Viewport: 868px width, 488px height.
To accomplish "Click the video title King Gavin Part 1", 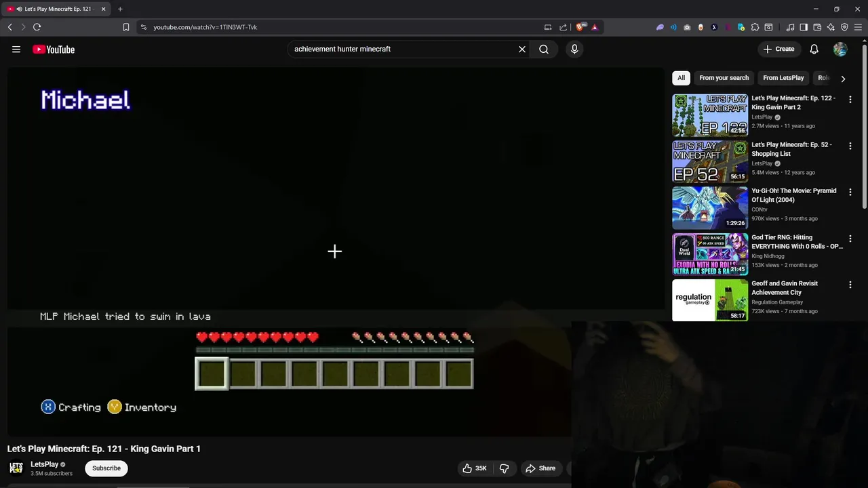I will point(104,449).
